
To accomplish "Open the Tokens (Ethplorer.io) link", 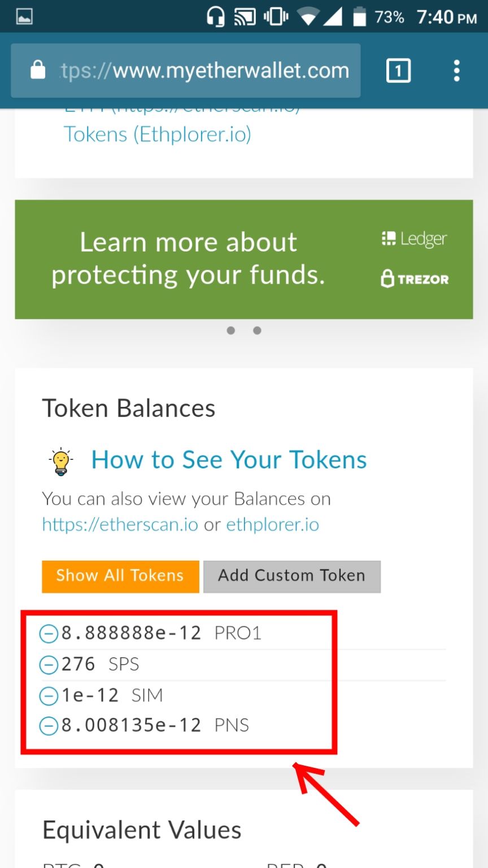I will pos(157,134).
